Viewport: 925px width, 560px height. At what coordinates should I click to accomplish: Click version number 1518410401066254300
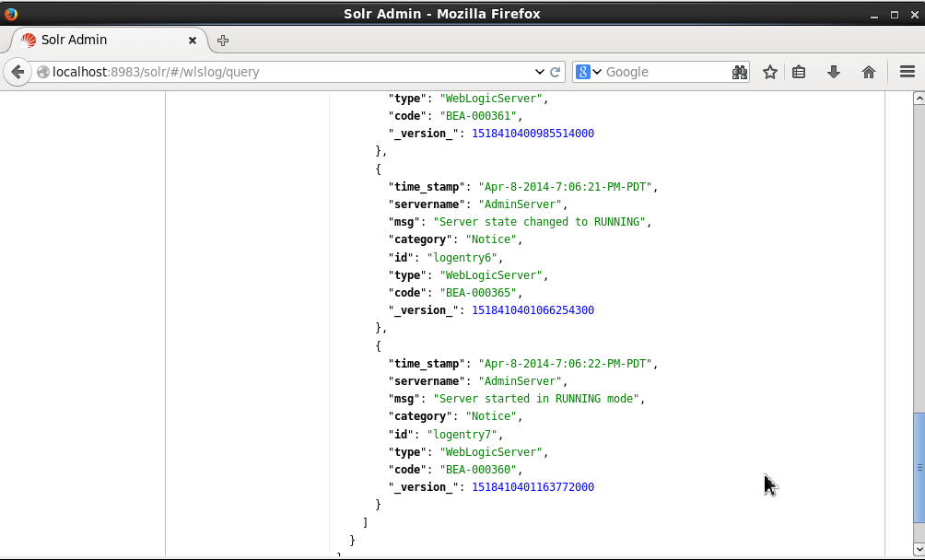click(x=533, y=310)
